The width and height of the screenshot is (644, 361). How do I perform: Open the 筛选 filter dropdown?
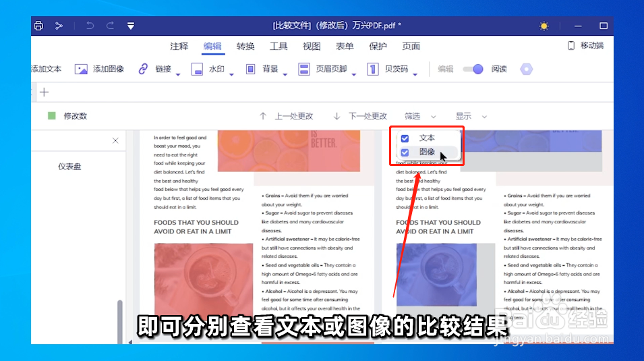point(419,116)
